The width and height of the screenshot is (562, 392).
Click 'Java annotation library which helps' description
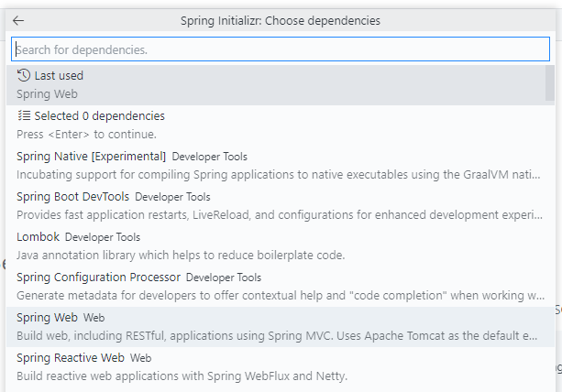coord(181,256)
